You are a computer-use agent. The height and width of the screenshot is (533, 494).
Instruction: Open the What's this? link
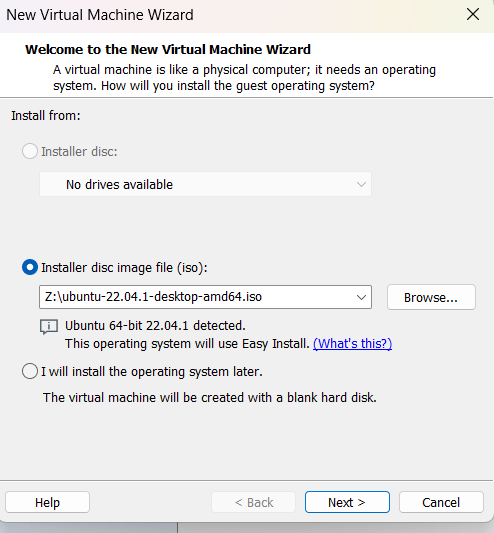352,344
